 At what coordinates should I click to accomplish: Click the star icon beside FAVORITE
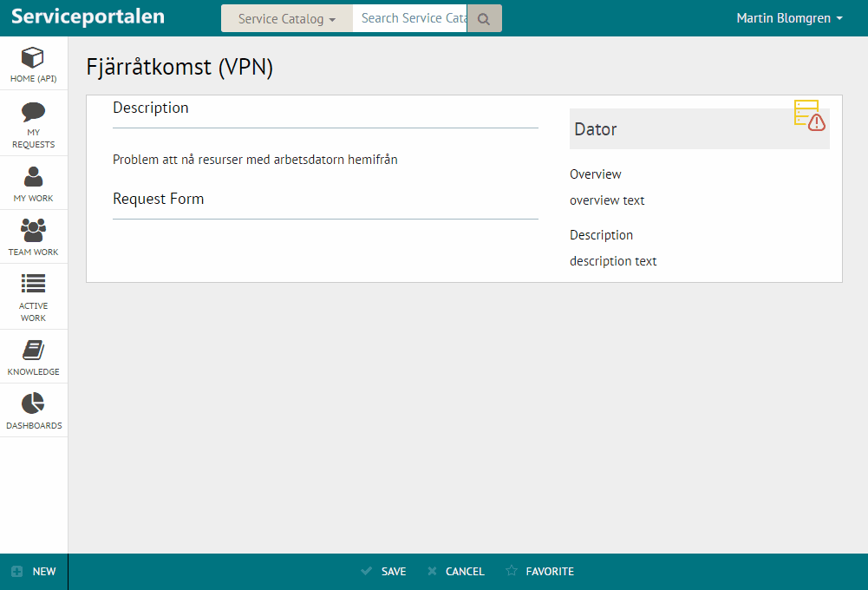point(512,571)
